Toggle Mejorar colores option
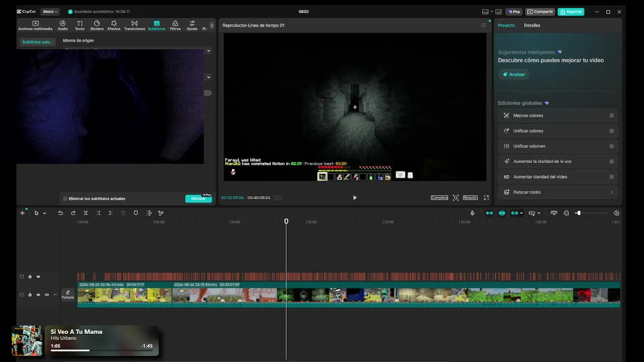Viewport: 644px width, 362px height. coord(612,116)
